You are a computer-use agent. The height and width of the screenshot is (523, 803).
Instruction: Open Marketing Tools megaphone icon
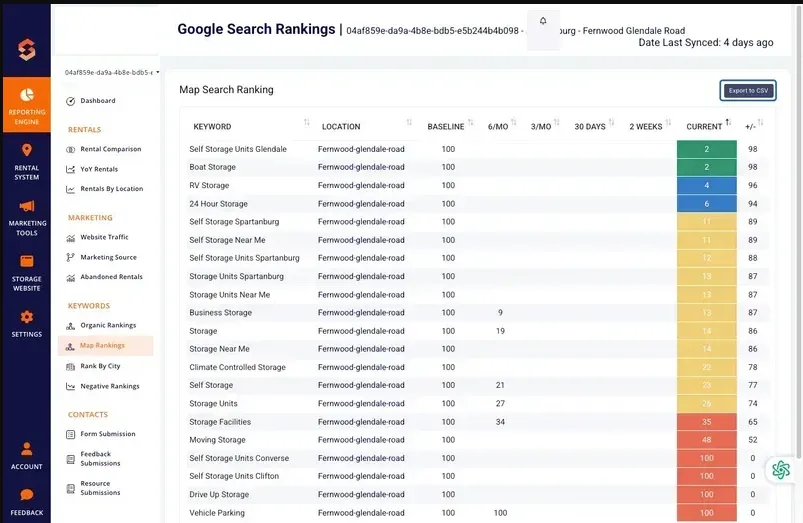click(x=27, y=206)
